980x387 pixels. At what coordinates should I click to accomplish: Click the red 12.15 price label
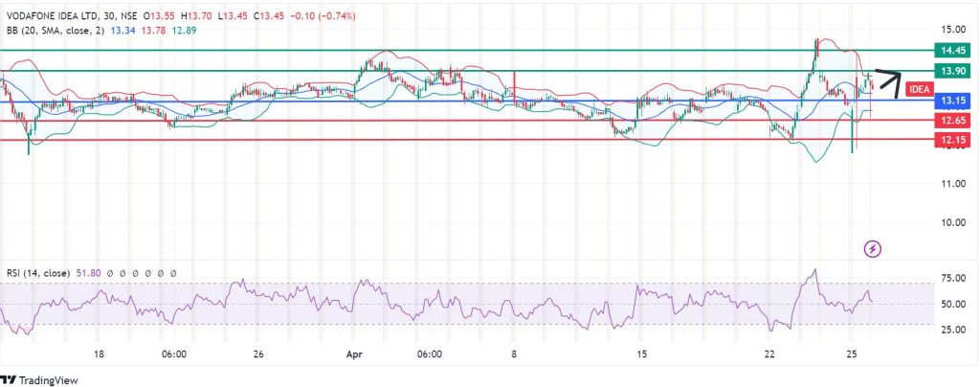point(952,141)
